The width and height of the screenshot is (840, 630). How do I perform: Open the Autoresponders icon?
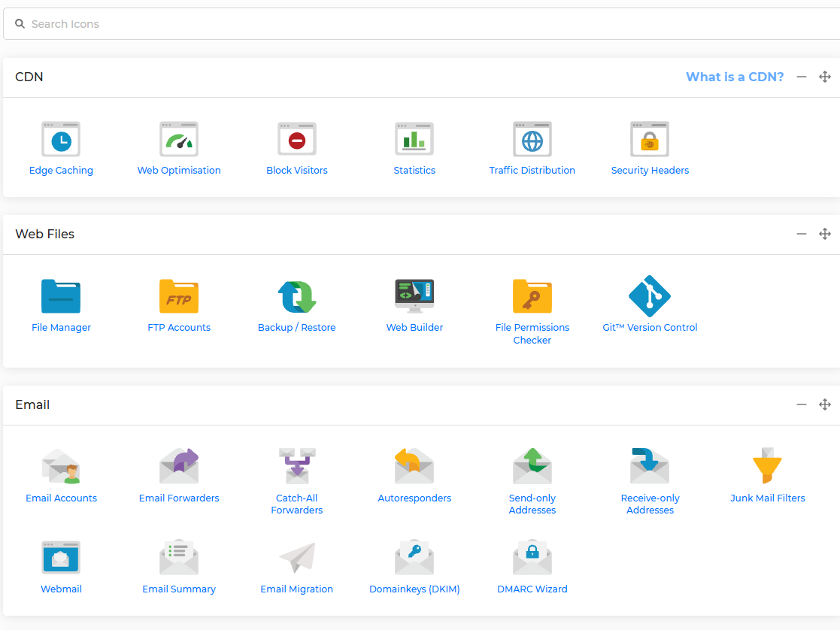[x=414, y=466]
